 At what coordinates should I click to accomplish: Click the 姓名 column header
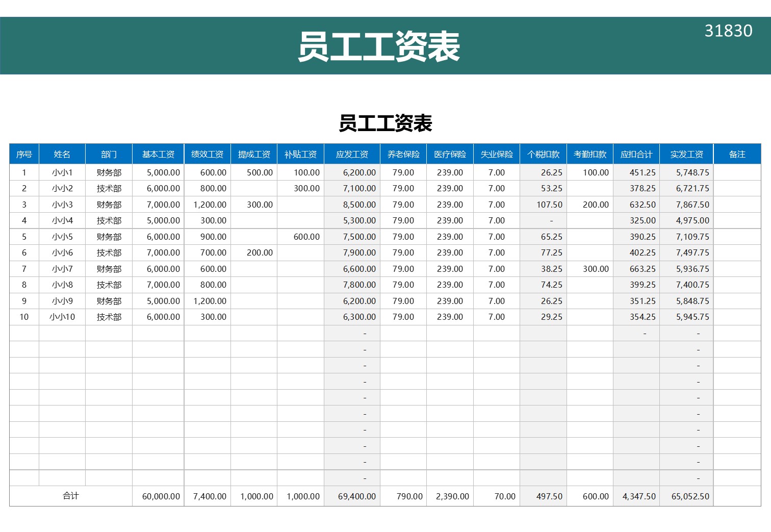pos(62,154)
